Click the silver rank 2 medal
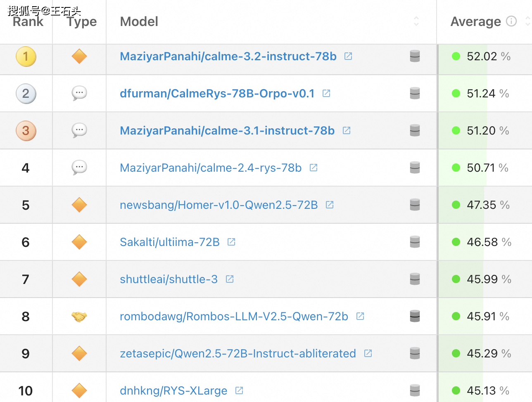Viewport: 532px width, 402px height. (26, 94)
